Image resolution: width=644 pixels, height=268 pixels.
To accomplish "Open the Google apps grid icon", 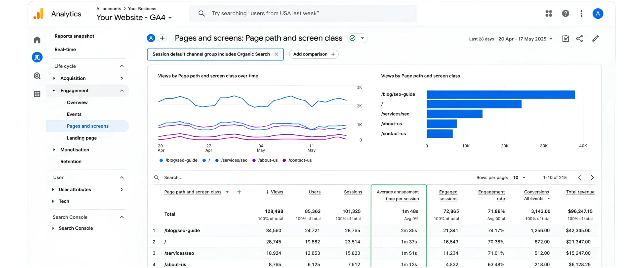I will [548, 13].
